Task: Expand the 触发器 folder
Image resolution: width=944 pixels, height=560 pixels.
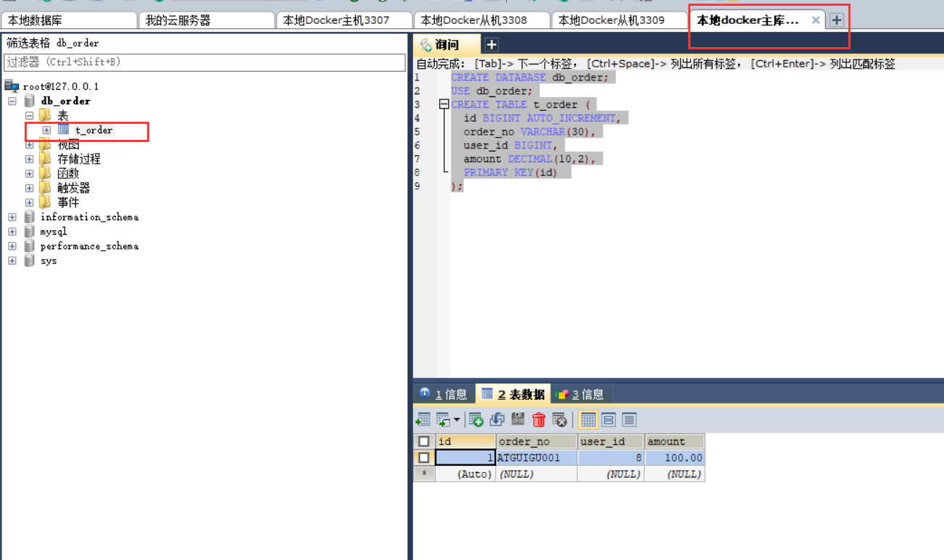Action: point(29,188)
